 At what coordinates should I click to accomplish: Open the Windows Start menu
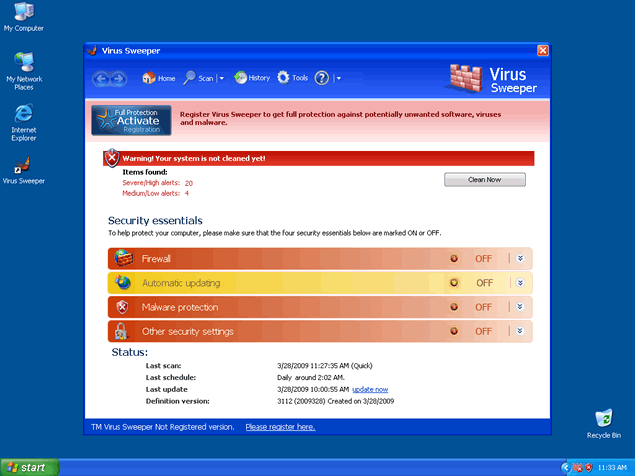(30, 467)
